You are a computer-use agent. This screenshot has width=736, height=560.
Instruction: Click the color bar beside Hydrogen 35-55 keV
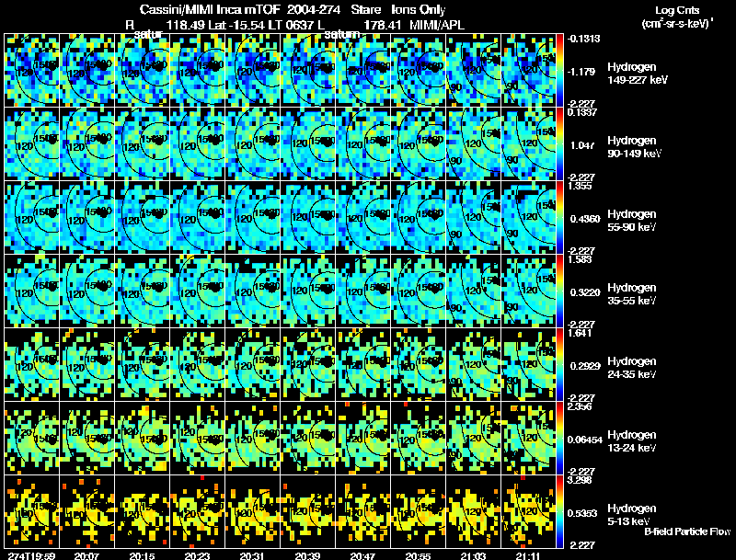559,291
